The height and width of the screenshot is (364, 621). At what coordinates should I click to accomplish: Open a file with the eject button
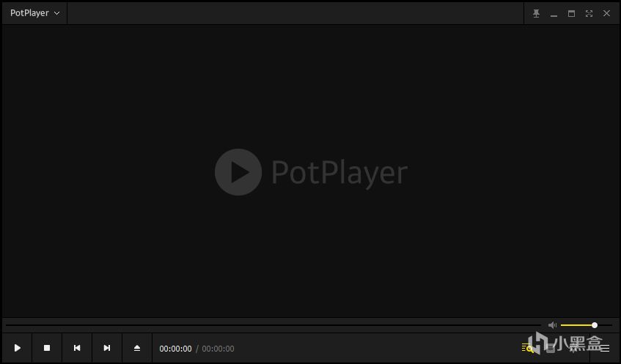coord(137,348)
